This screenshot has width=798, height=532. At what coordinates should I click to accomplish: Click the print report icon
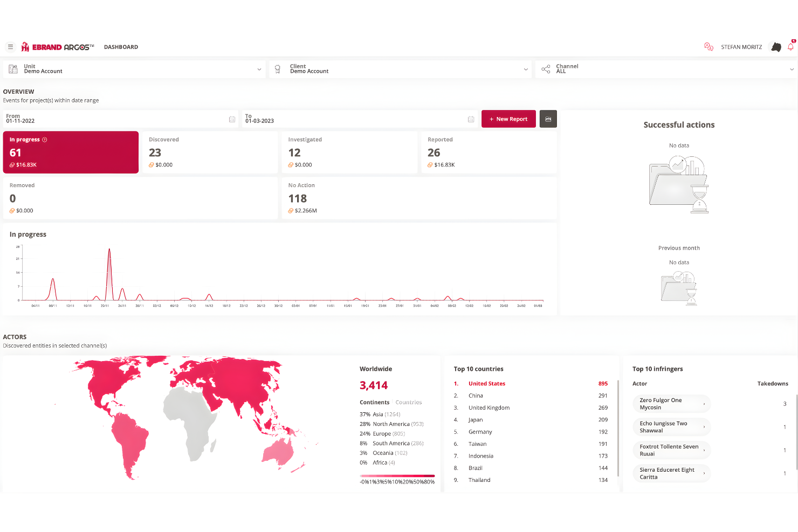pyautogui.click(x=548, y=119)
